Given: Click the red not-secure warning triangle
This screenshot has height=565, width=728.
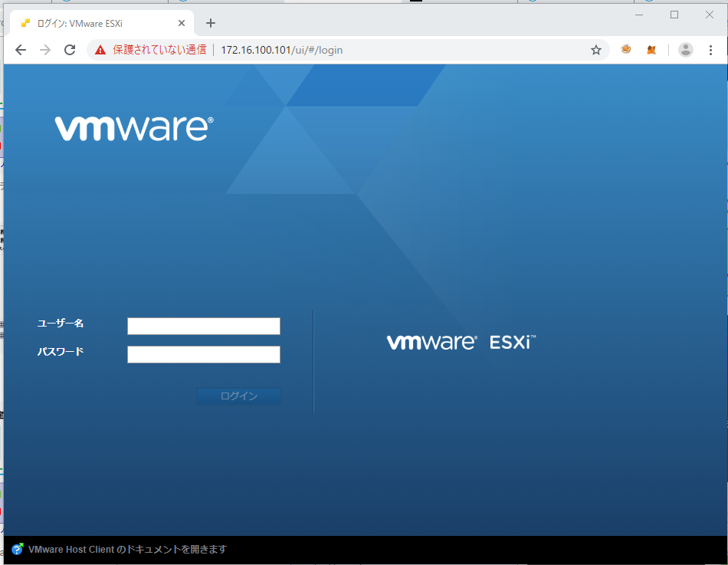Looking at the screenshot, I should point(100,50).
